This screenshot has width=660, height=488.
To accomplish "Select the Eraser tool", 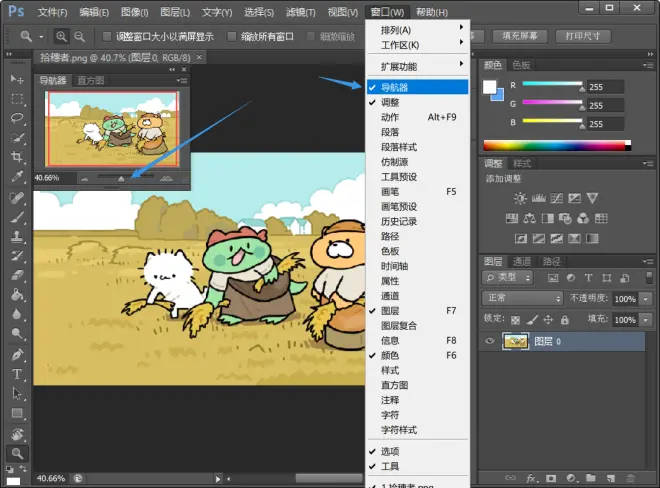I will (17, 275).
